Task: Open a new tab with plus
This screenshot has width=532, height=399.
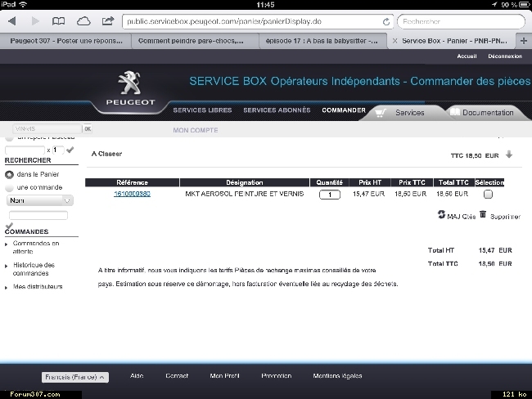Action: click(524, 41)
